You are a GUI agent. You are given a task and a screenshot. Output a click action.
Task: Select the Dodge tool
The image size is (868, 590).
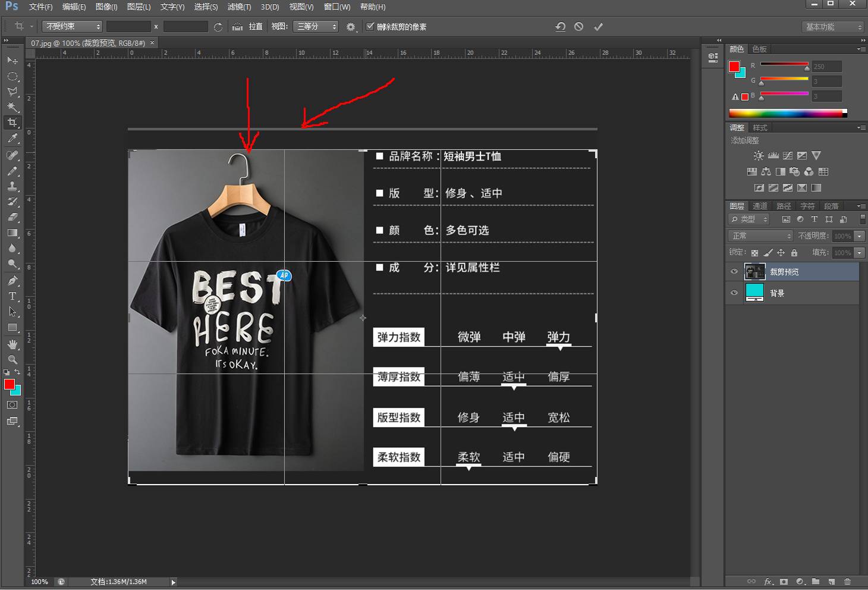tap(12, 263)
